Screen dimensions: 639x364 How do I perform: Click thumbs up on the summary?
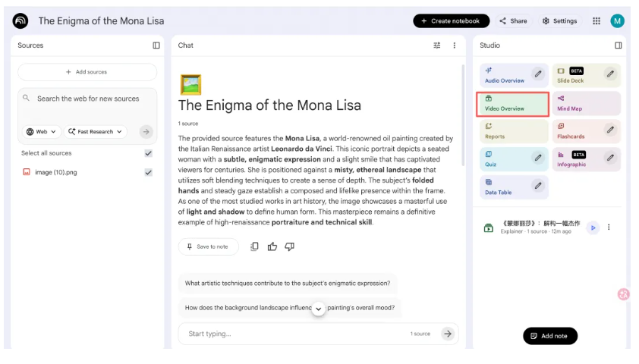click(272, 246)
